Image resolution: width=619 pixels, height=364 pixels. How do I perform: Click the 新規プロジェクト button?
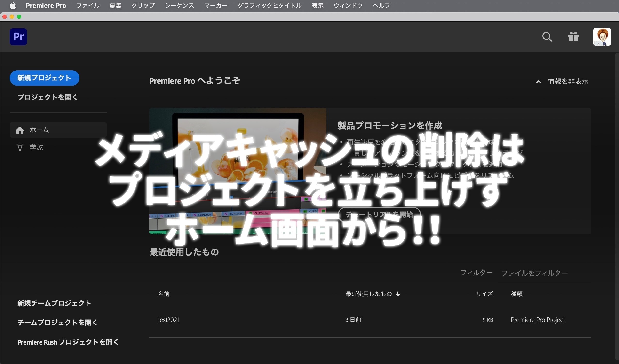pyautogui.click(x=44, y=78)
